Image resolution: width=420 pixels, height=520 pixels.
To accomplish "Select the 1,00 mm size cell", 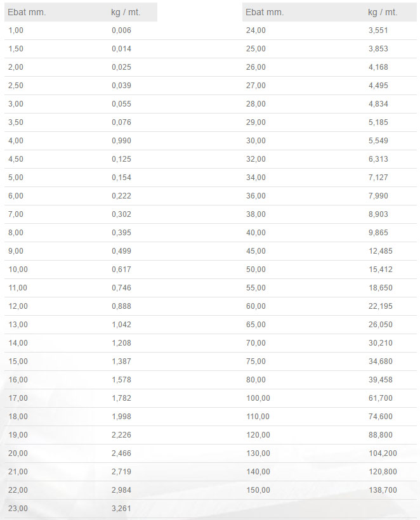I will point(16,30).
